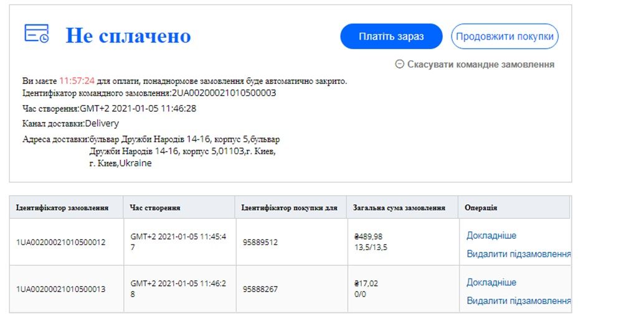The height and width of the screenshot is (324, 644).
Task: Open 'Докладніше' for order ending 500013
Action: tap(491, 282)
